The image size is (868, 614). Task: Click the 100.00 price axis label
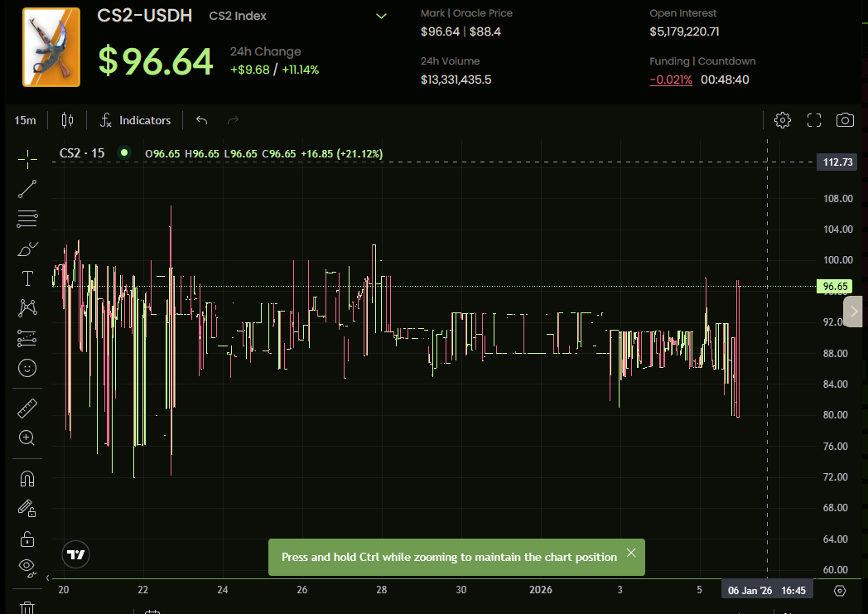click(837, 259)
